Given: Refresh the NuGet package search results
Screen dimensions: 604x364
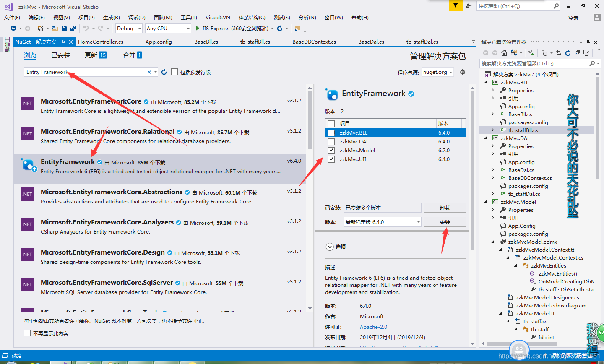Looking at the screenshot, I should pyautogui.click(x=164, y=72).
